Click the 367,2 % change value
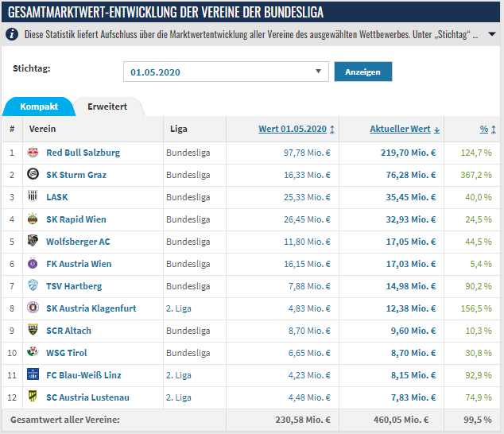Viewport: 504px width, 434px height. pos(476,175)
